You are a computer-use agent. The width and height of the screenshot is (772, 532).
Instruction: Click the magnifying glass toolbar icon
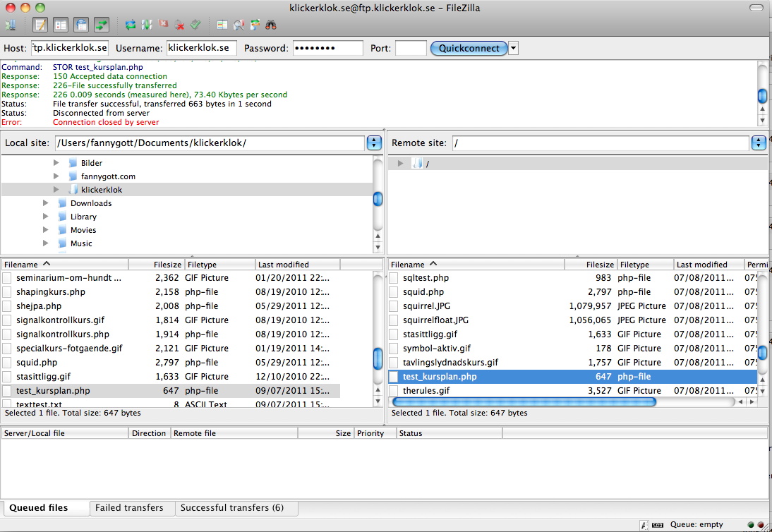pyautogui.click(x=239, y=25)
